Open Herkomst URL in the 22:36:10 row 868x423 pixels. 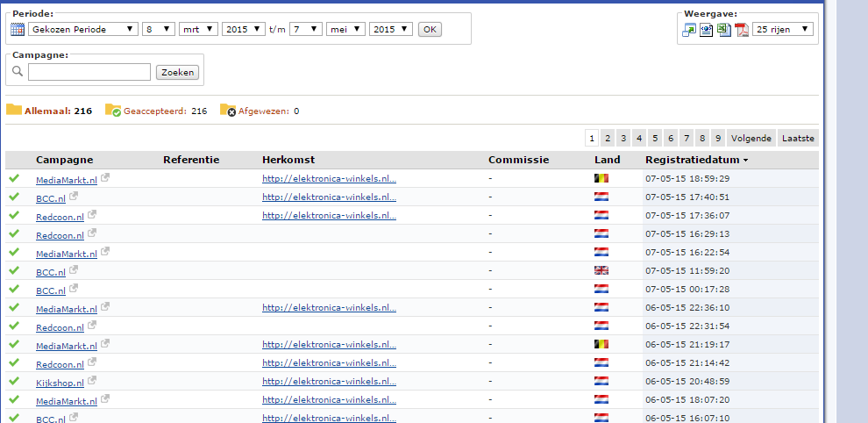click(330, 308)
